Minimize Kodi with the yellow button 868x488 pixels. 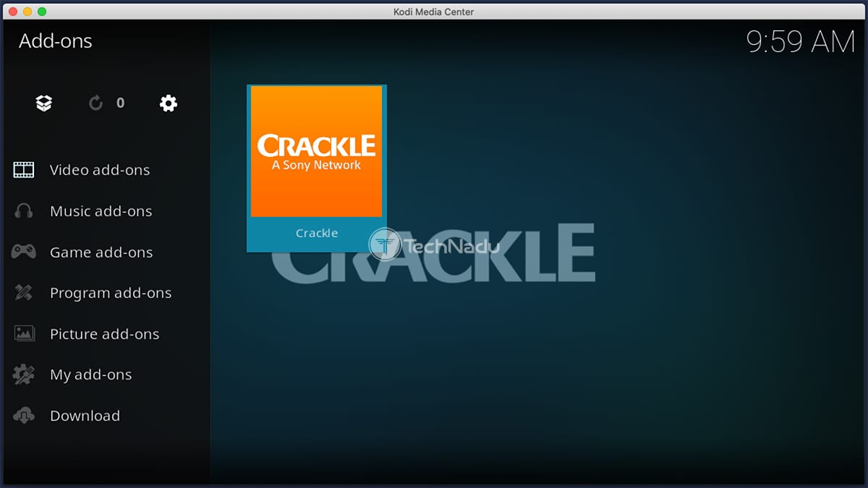pyautogui.click(x=28, y=12)
